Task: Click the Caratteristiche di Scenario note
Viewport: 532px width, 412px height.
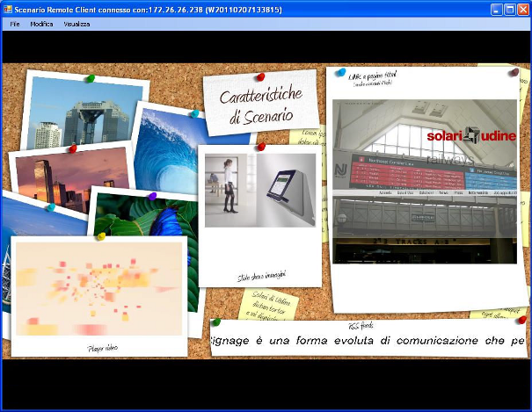Action: tap(260, 103)
